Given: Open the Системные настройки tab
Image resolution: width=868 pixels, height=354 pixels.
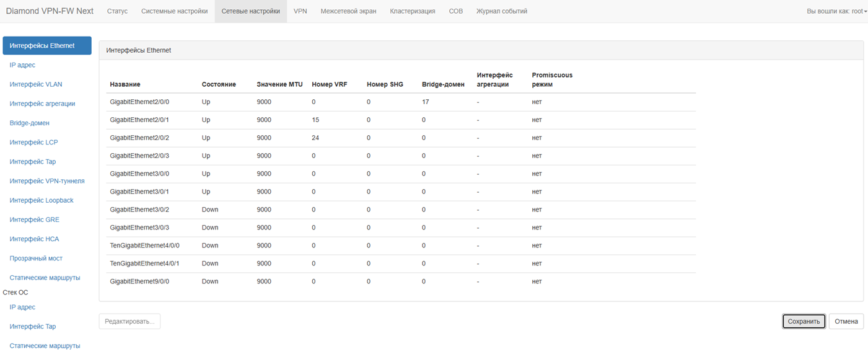Looking at the screenshot, I should (174, 11).
